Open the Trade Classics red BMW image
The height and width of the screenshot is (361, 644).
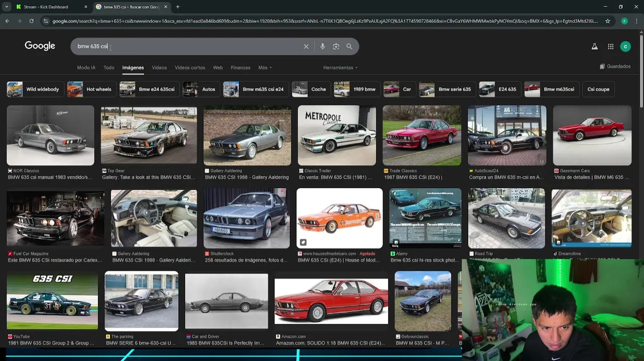(x=422, y=135)
